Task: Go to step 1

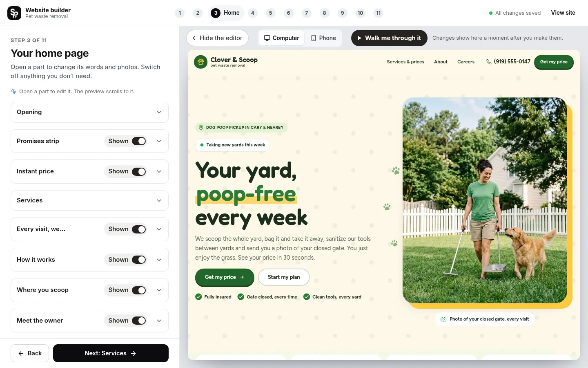Action: 180,13
